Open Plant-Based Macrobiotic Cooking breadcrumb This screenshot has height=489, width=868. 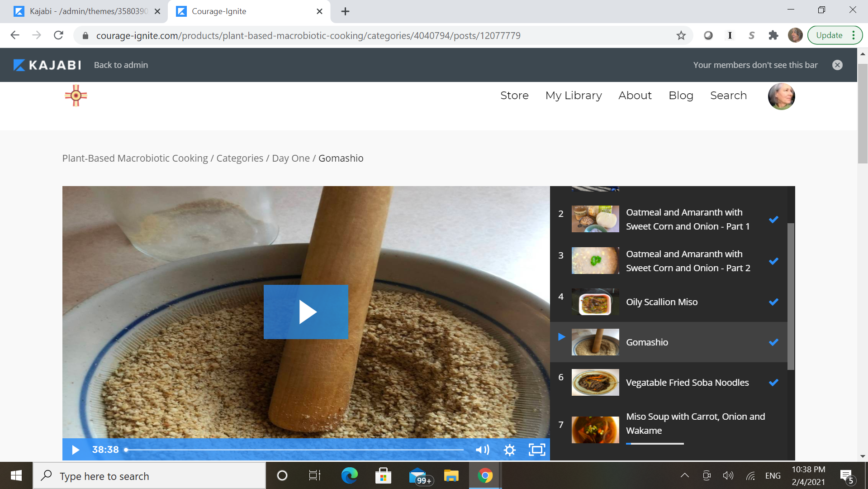135,158
